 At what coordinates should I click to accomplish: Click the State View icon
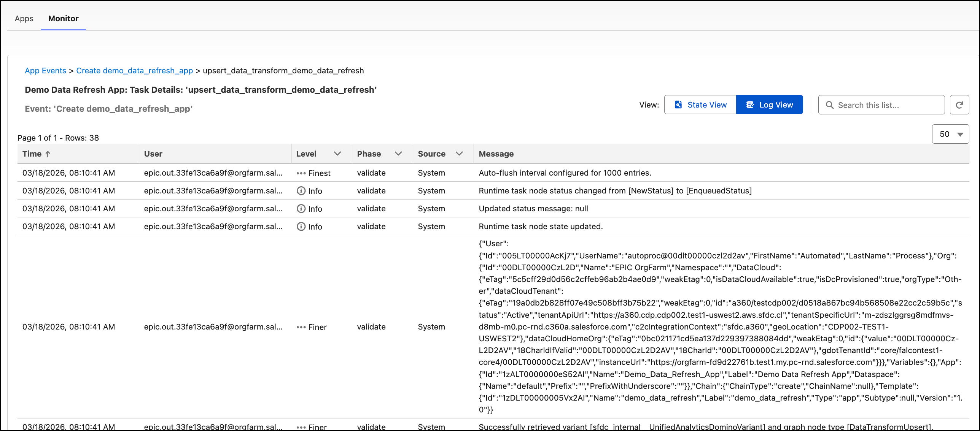click(x=678, y=105)
